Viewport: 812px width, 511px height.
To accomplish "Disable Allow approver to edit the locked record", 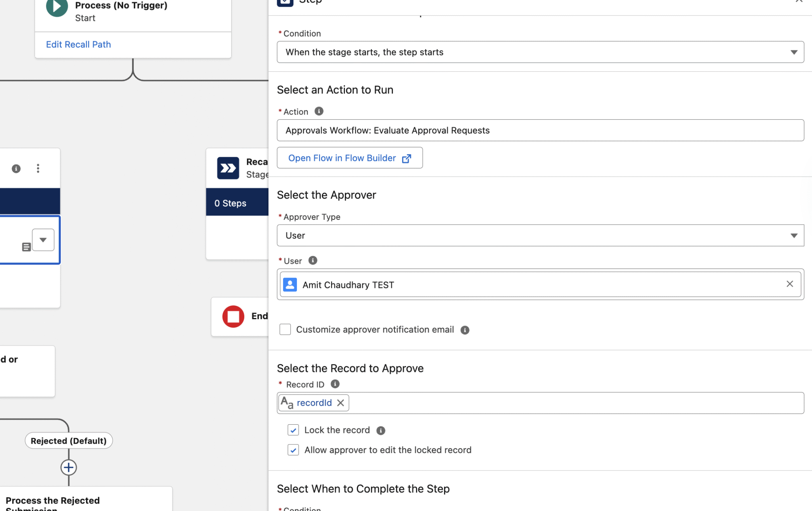I will coord(293,450).
